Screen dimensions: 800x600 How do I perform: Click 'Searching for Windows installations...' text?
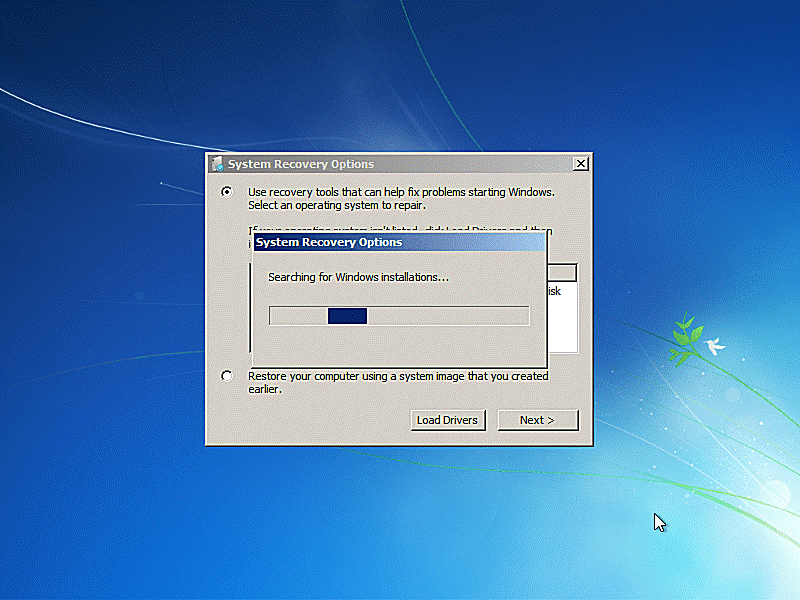tap(359, 277)
